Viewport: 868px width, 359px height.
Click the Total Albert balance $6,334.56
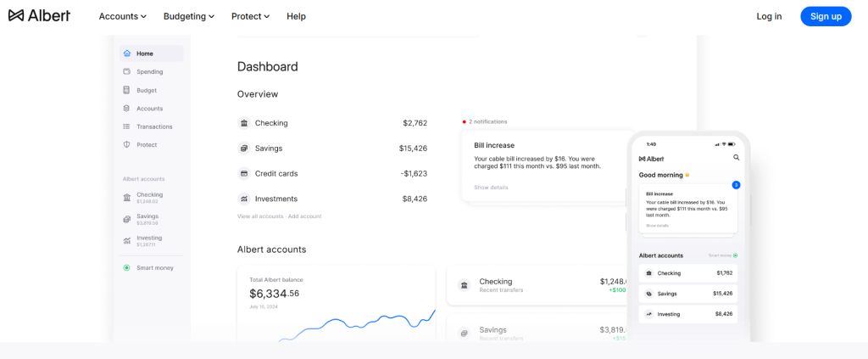[x=274, y=293]
